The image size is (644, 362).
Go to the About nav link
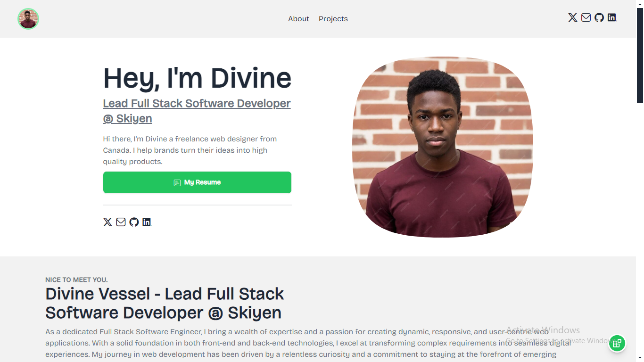[298, 19]
